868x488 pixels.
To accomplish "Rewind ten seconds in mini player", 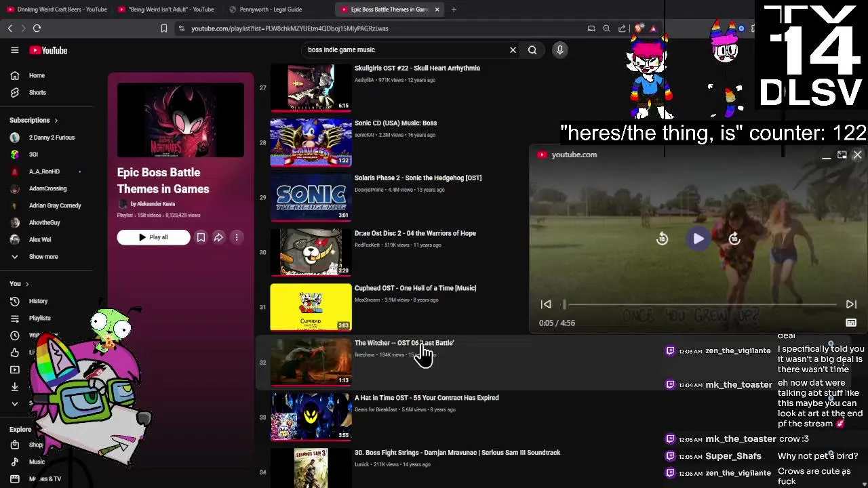I will click(x=663, y=239).
